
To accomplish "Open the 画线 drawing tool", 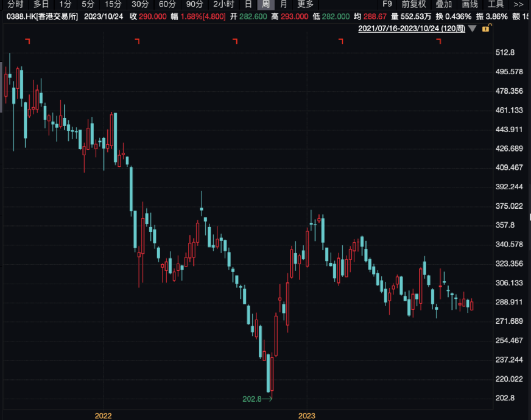I will 469,4.
